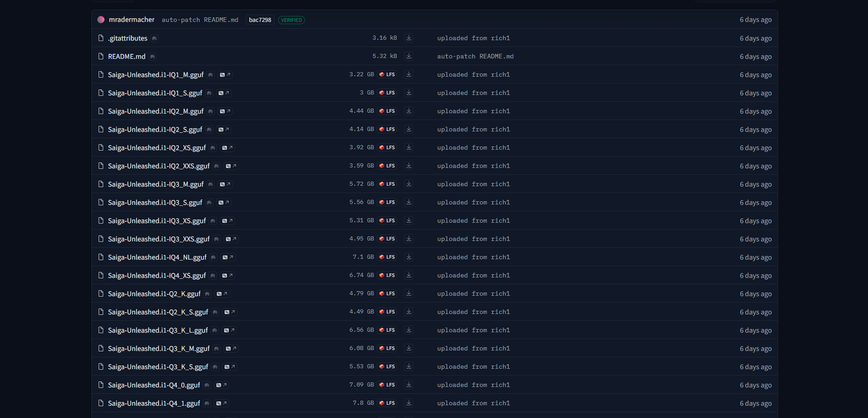Image resolution: width=868 pixels, height=418 pixels.
Task: Click the 7.1 GB size of IQ4_NL
Action: tap(363, 257)
